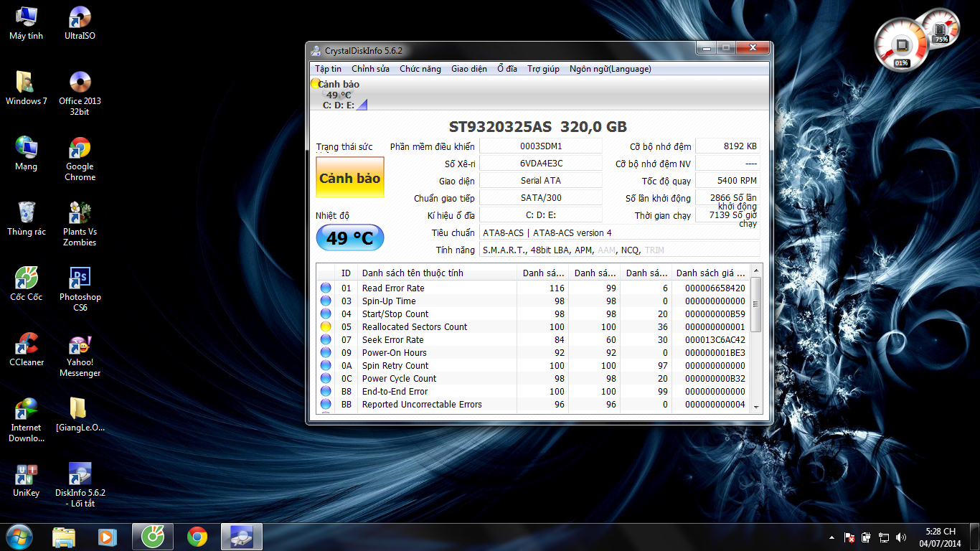Open the Thùng rác recycle bin
Viewport: 980px width, 551px height.
click(x=27, y=220)
